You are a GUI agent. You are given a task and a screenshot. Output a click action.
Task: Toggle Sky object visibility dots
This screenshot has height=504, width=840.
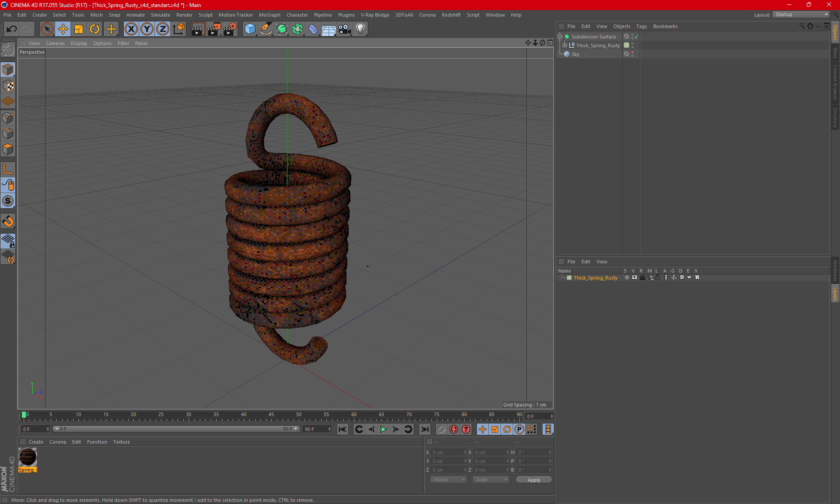pos(633,54)
